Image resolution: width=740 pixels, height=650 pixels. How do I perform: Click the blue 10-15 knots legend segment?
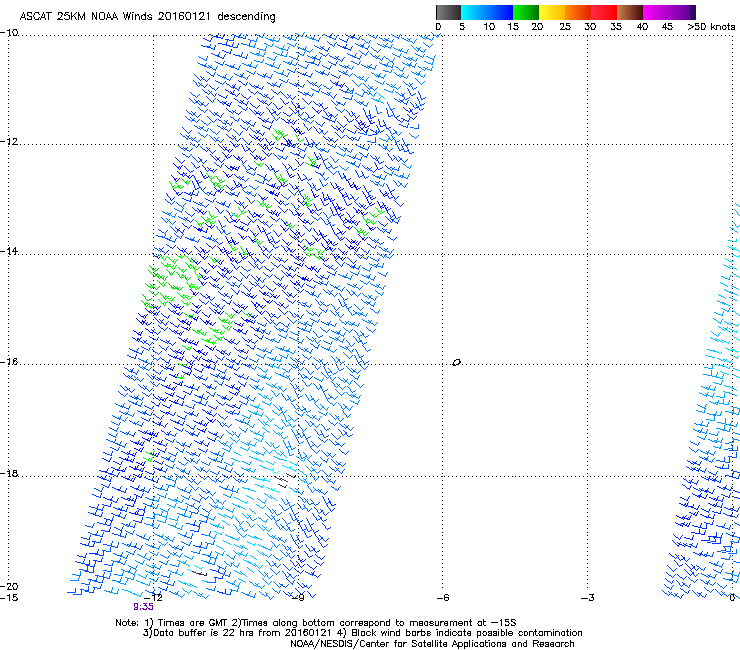click(x=500, y=12)
